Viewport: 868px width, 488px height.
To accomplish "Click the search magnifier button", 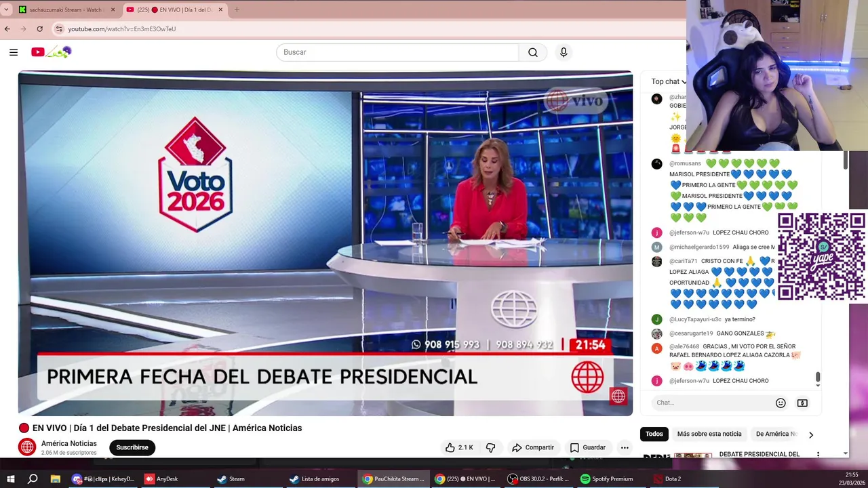I will (533, 52).
